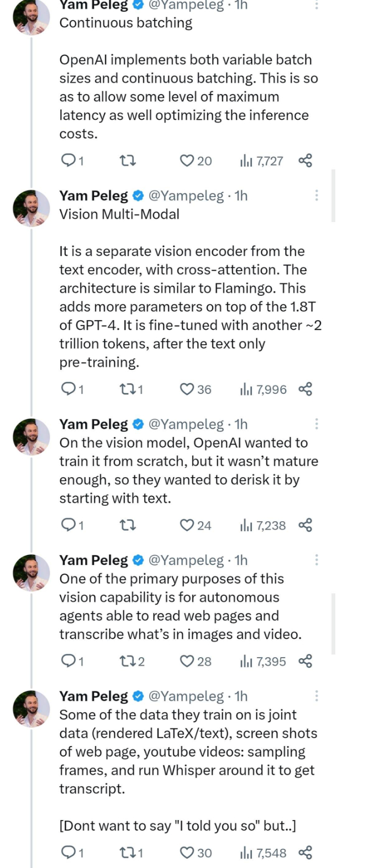This screenshot has height=868, width=369.
Task: Share the tweet about derisking with text
Action: 305,525
